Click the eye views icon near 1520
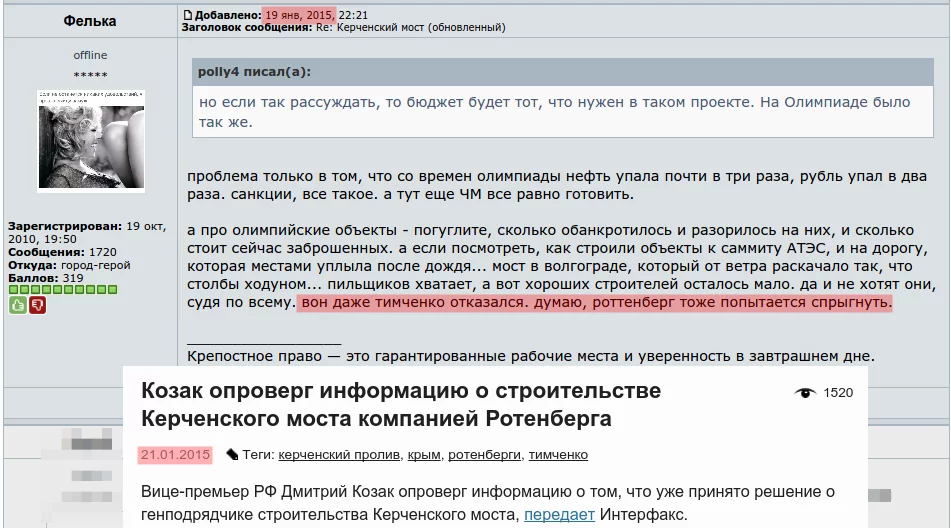Image resolution: width=951 pixels, height=528 pixels. pos(805,393)
